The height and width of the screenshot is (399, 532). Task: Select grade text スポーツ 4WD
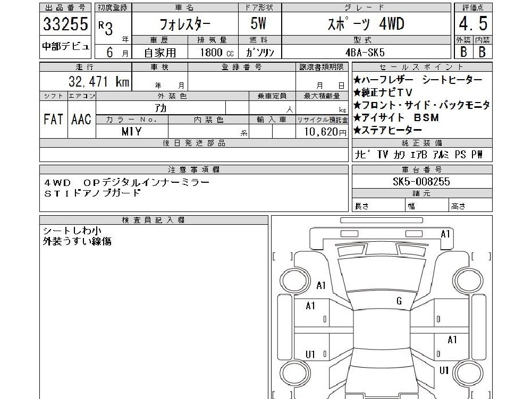tap(366, 24)
